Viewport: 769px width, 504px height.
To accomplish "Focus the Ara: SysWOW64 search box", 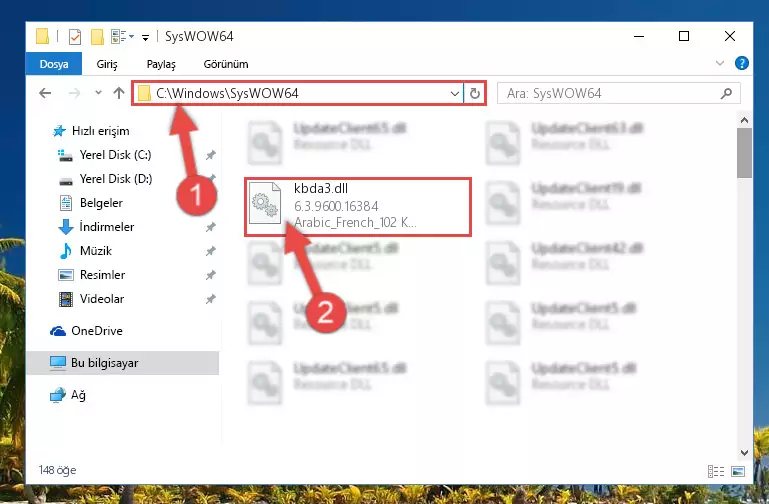I will point(618,93).
